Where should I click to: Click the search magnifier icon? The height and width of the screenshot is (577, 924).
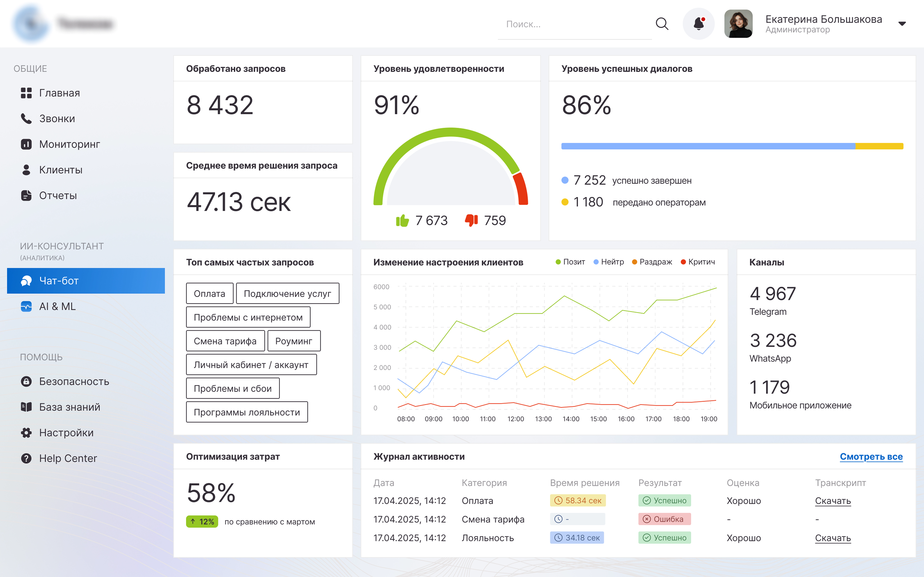[x=662, y=24]
